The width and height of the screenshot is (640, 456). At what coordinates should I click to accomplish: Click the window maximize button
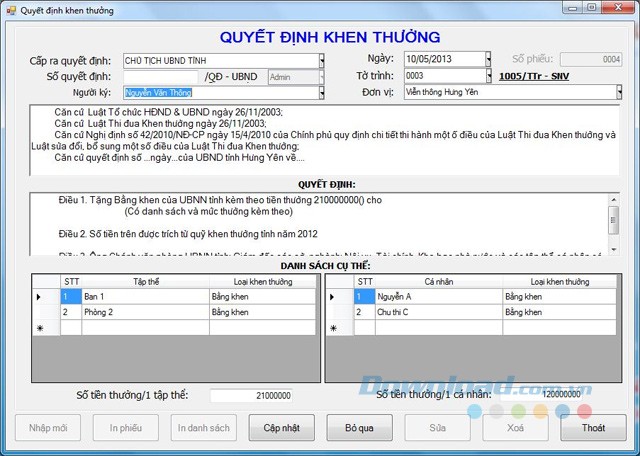(592, 8)
